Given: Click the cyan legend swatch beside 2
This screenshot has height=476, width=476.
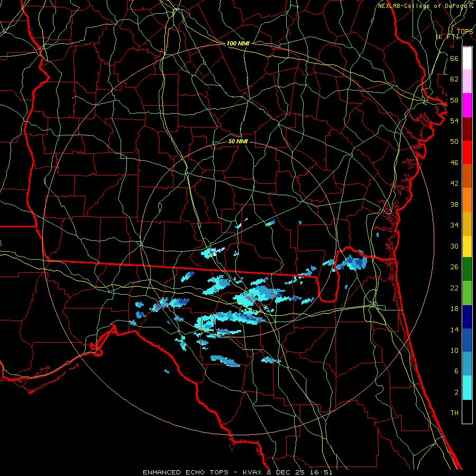Looking at the screenshot, I should [x=467, y=388].
